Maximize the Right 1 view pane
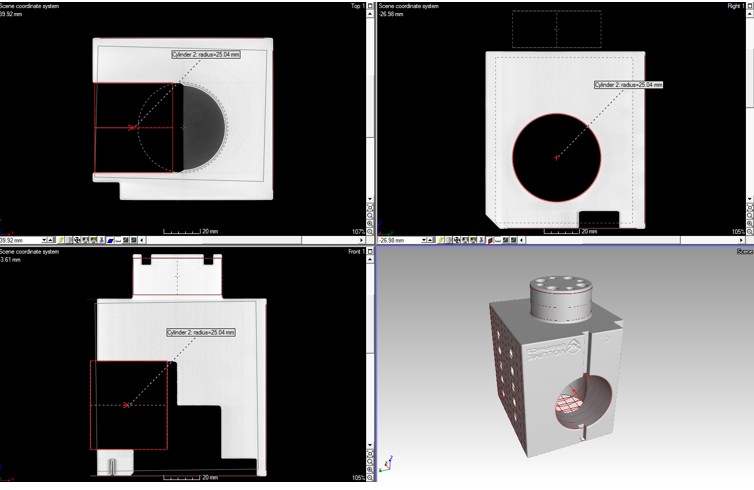Viewport: 754px width, 490px height. [750, 6]
